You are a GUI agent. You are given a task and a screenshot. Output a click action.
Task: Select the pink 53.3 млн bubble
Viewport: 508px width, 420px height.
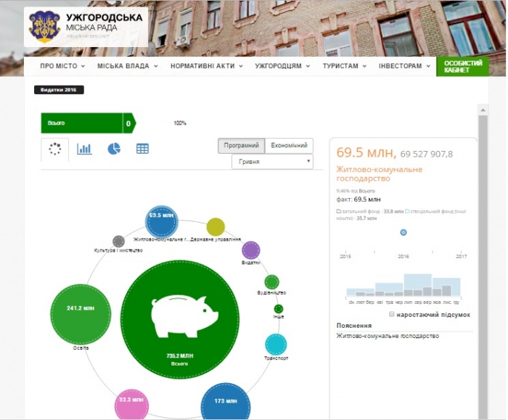131,405
